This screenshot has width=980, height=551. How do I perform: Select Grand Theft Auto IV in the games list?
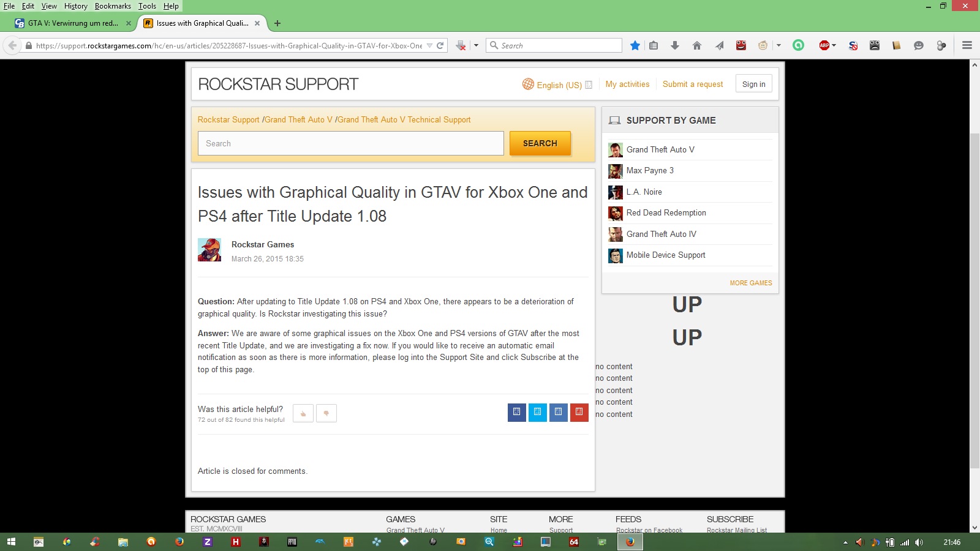click(661, 234)
